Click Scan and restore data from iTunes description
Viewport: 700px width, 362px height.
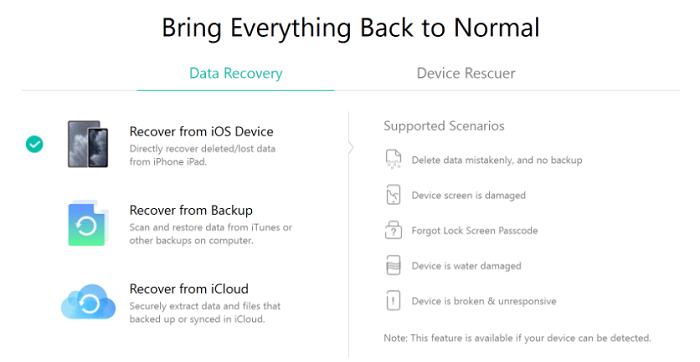tap(211, 234)
